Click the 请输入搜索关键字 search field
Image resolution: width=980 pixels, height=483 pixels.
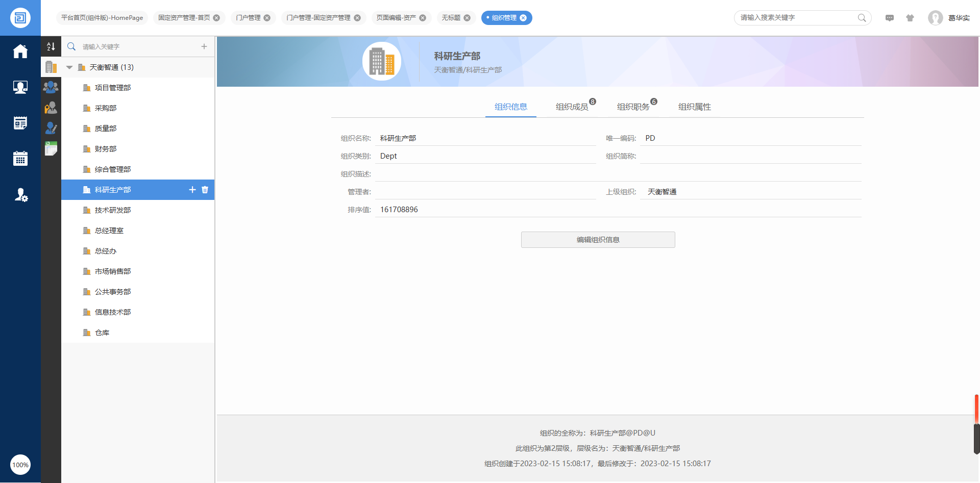(796, 18)
